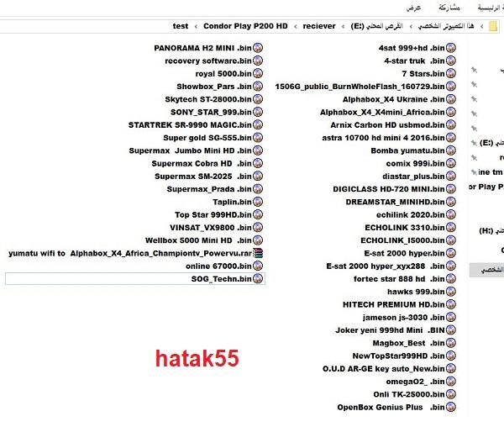Click the test folder in breadcrumb
The image size is (504, 427).
(x=181, y=26)
